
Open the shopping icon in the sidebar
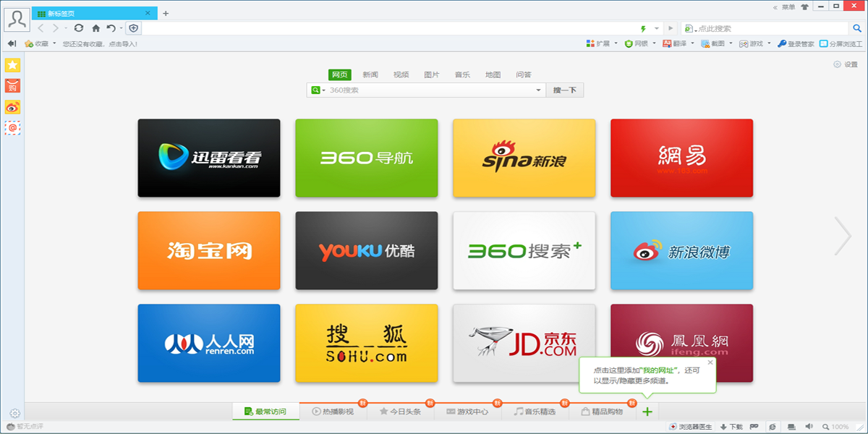click(12, 86)
